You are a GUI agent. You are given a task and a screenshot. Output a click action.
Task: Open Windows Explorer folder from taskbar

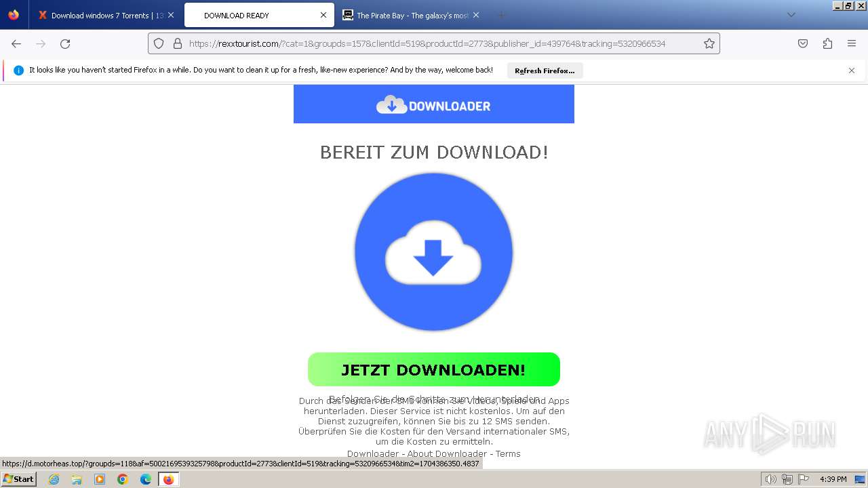(77, 479)
